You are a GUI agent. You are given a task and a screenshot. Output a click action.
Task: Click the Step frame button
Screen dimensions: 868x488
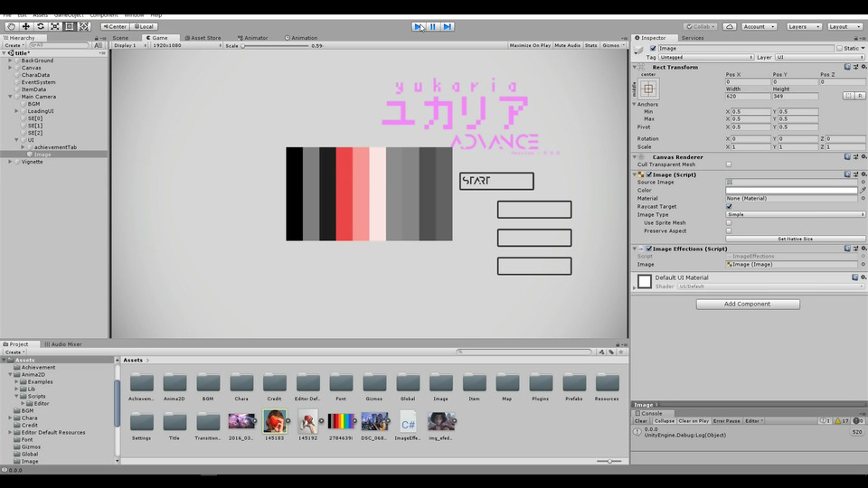click(448, 26)
